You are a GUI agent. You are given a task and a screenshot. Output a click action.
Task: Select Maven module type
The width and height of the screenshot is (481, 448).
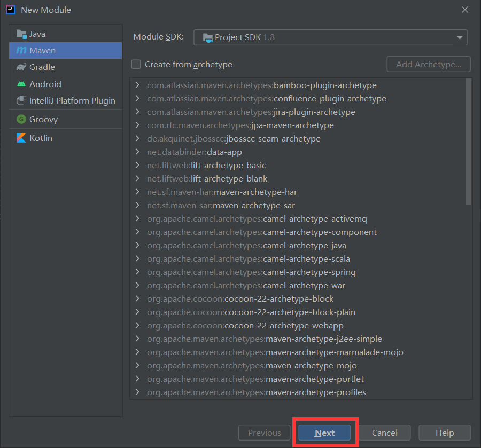65,50
